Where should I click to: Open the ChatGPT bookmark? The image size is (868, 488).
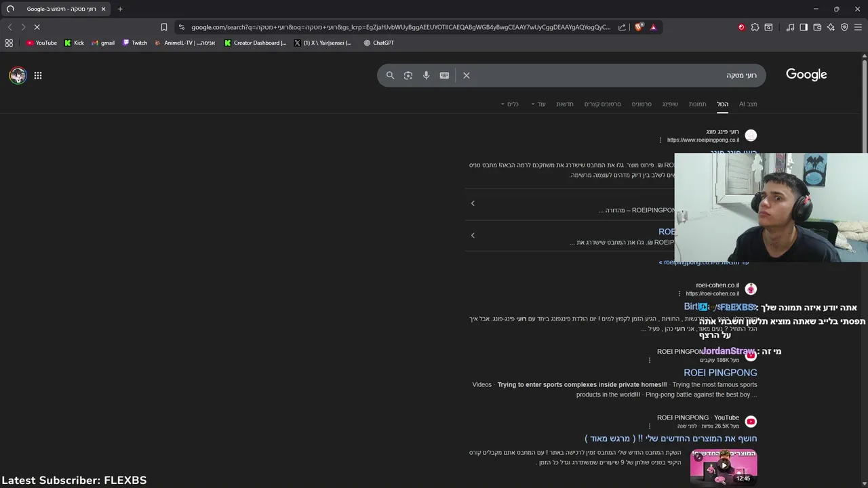coord(378,43)
